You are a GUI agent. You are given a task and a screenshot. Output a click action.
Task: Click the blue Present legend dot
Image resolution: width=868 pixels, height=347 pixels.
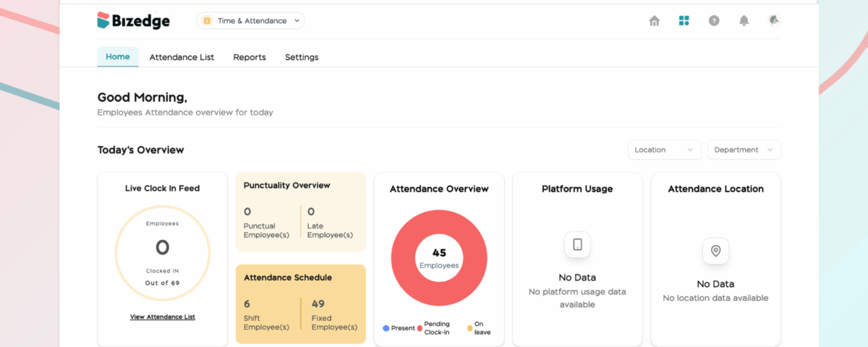pyautogui.click(x=386, y=328)
